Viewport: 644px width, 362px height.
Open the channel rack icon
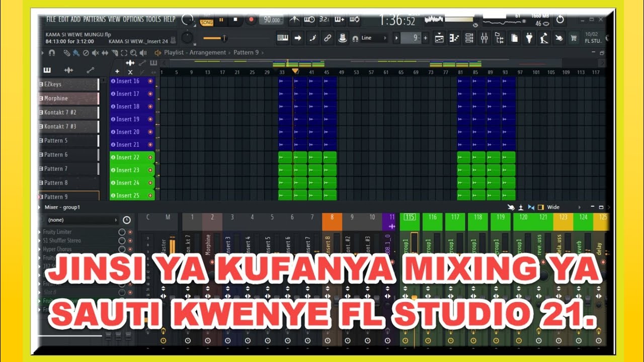(469, 38)
